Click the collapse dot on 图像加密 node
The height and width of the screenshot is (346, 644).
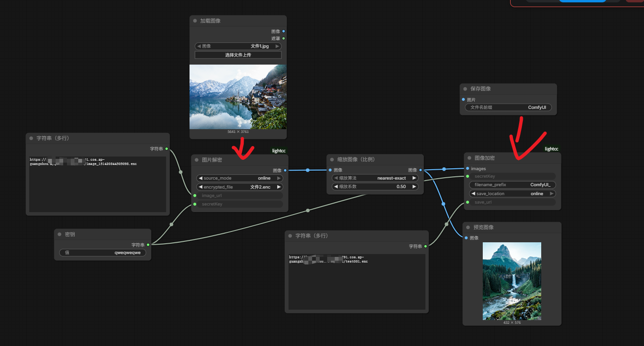(469, 158)
